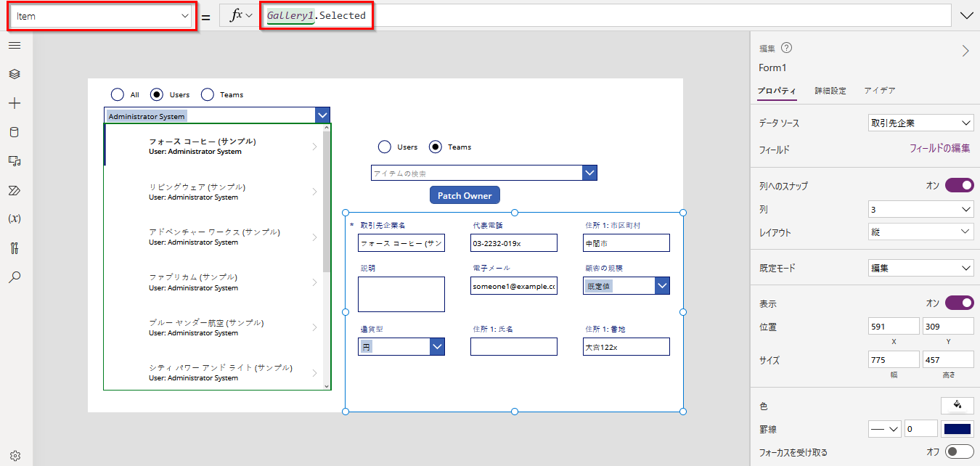Disable the 表示 toggle
The image size is (980, 466).
click(x=960, y=303)
